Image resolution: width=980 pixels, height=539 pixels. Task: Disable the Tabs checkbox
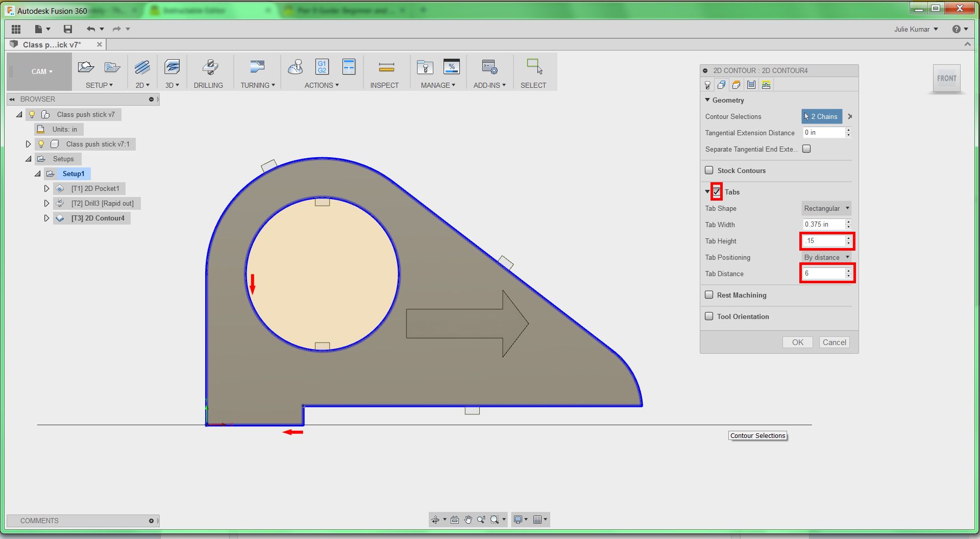pos(718,192)
